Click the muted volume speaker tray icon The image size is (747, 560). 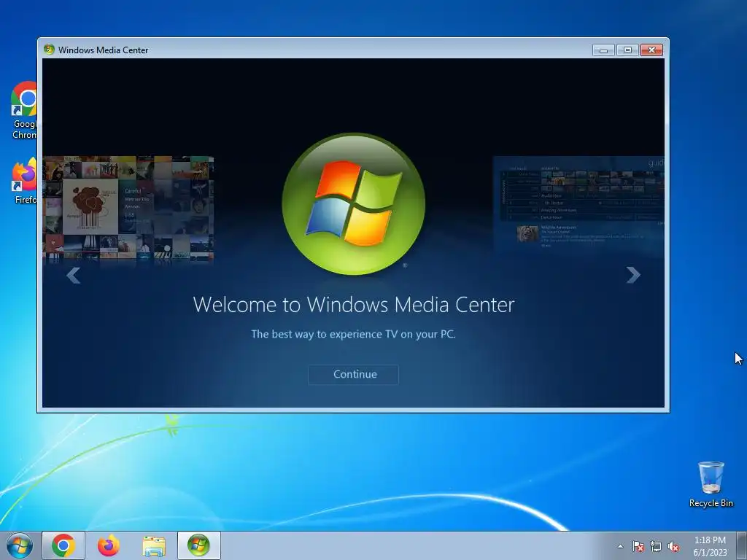673,546
